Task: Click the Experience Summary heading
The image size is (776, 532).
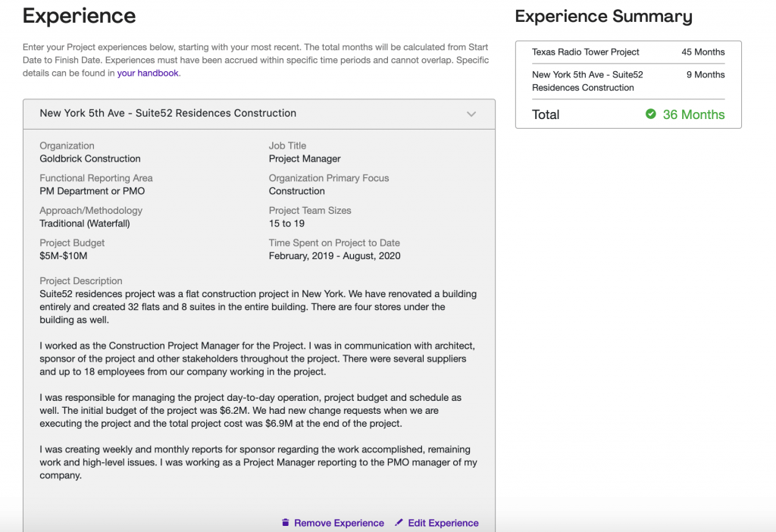Action: 603,17
